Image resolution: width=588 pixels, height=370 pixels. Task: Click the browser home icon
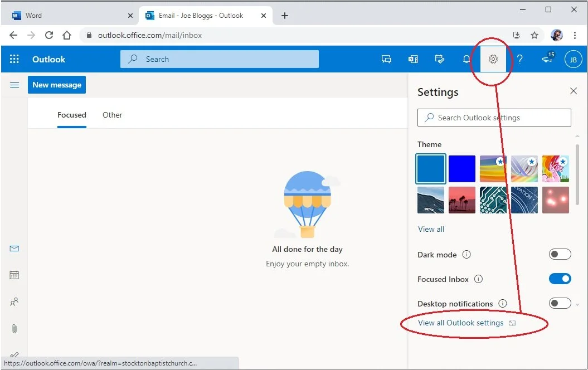[67, 35]
